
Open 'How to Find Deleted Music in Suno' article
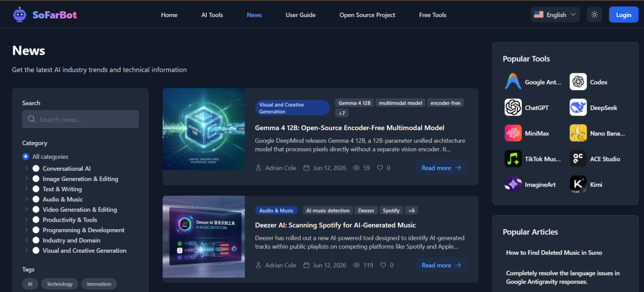(x=554, y=252)
